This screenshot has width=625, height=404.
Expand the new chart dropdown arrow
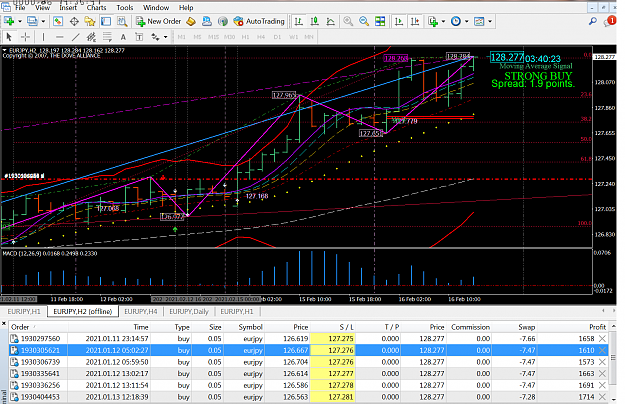pos(20,21)
